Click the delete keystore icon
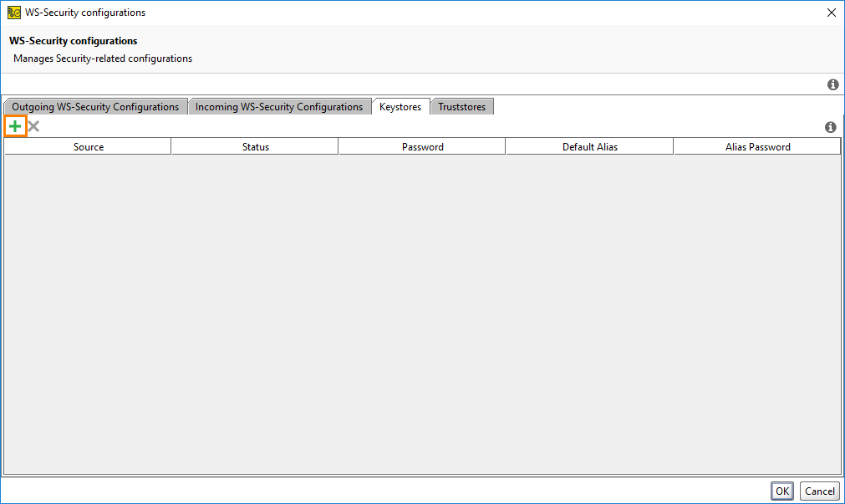Viewport: 845px width, 504px height. coord(33,126)
